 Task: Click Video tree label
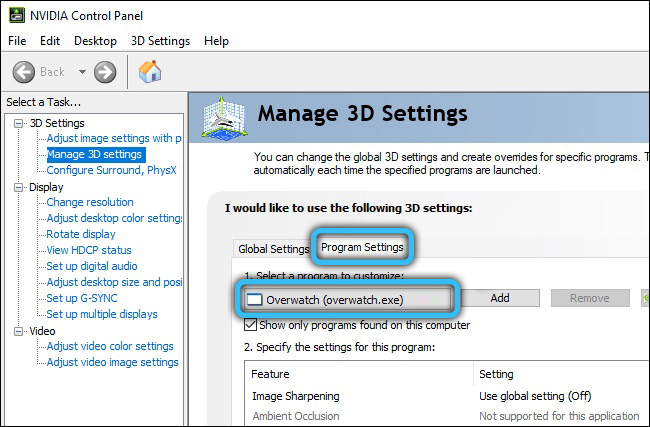pos(42,331)
